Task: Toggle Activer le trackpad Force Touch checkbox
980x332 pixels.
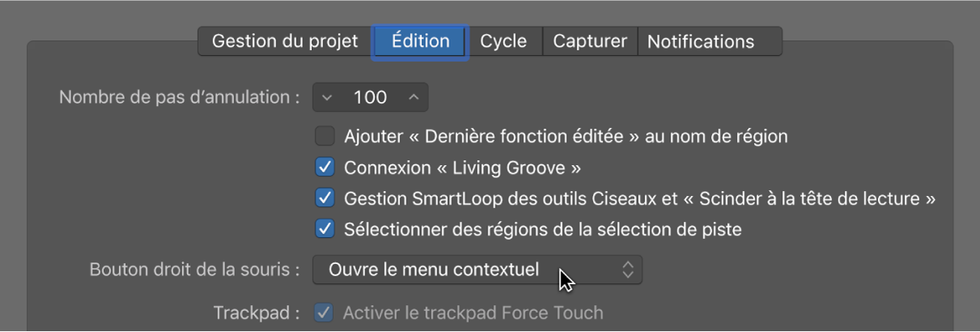Action: [324, 313]
